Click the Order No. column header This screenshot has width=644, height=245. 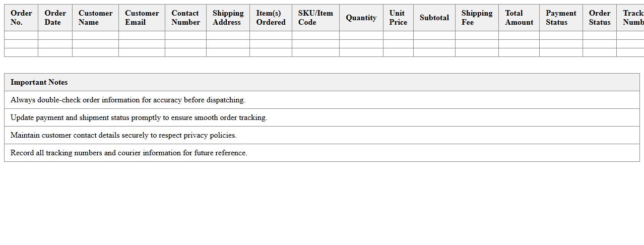(x=21, y=18)
